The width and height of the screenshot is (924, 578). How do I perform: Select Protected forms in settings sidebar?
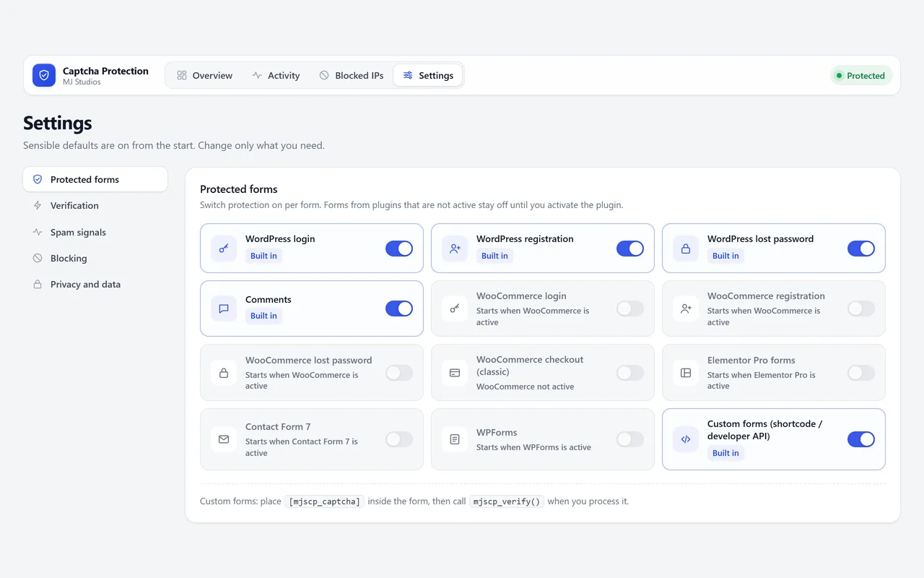[x=95, y=179]
